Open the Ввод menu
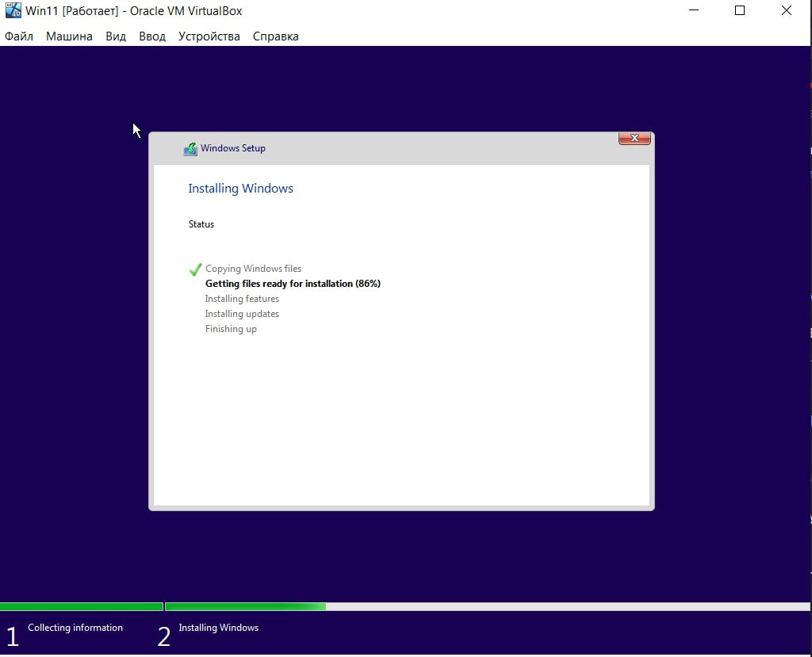This screenshot has width=812, height=657. point(152,36)
